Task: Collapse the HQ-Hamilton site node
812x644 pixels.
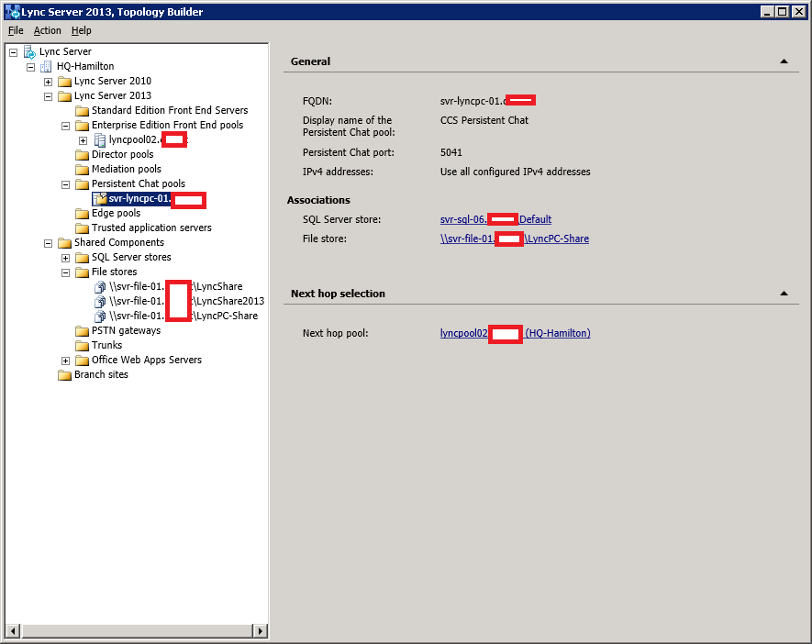Action: [x=30, y=67]
